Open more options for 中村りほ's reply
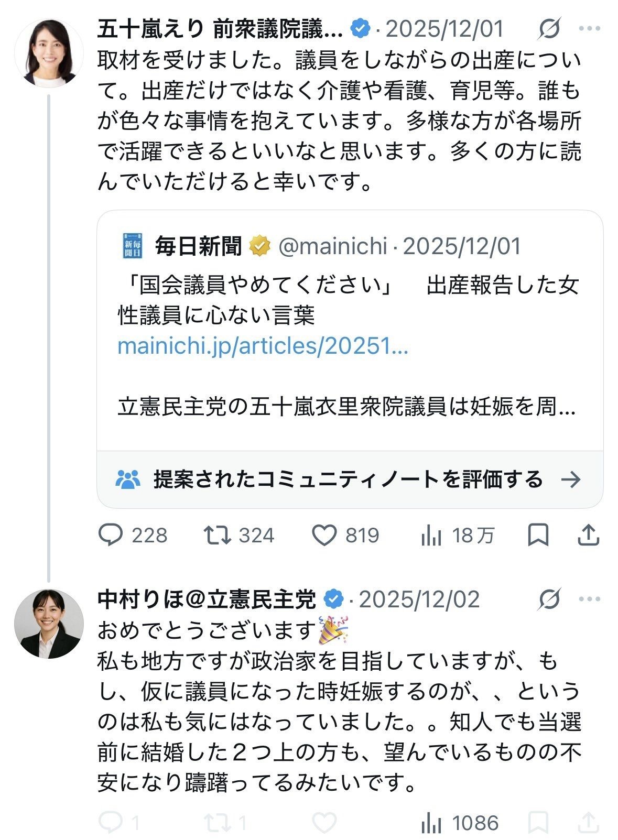Screen dimensions: 618x840 click(590, 599)
